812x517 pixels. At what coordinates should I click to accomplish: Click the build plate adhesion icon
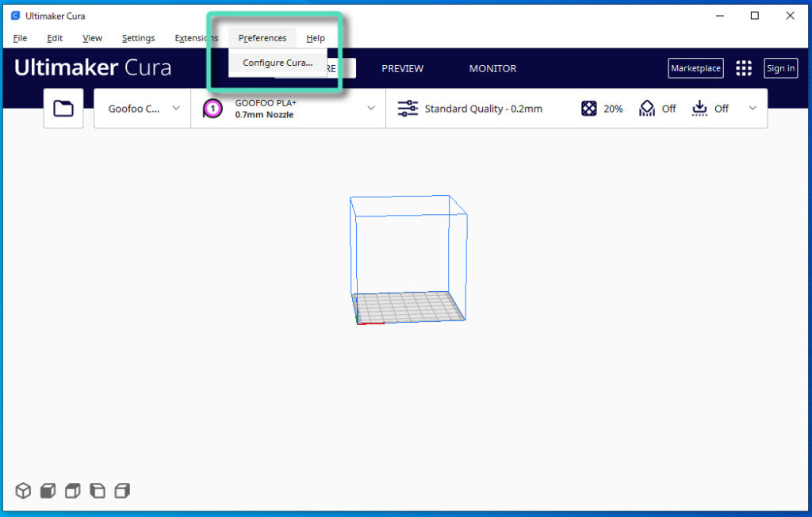click(x=699, y=109)
